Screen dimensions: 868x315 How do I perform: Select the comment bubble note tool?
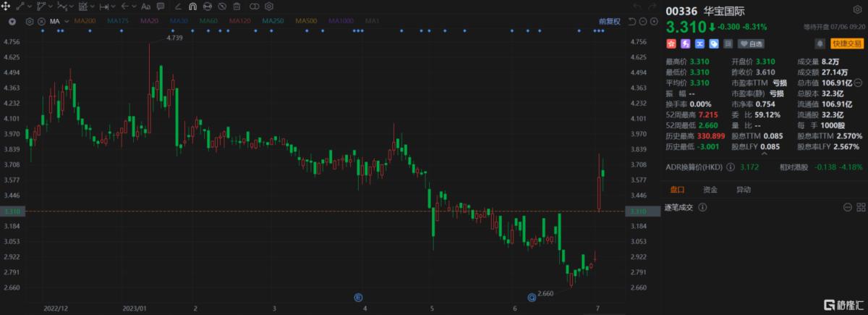point(160,7)
